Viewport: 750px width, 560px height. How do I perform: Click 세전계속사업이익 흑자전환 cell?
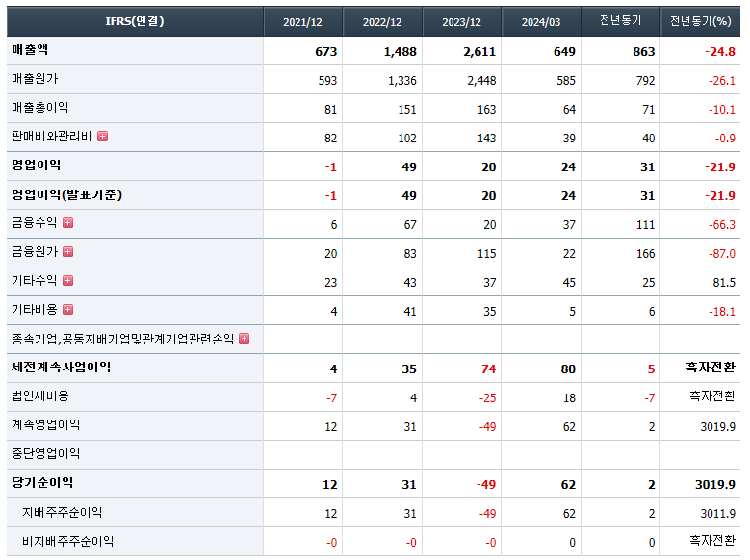(x=711, y=368)
